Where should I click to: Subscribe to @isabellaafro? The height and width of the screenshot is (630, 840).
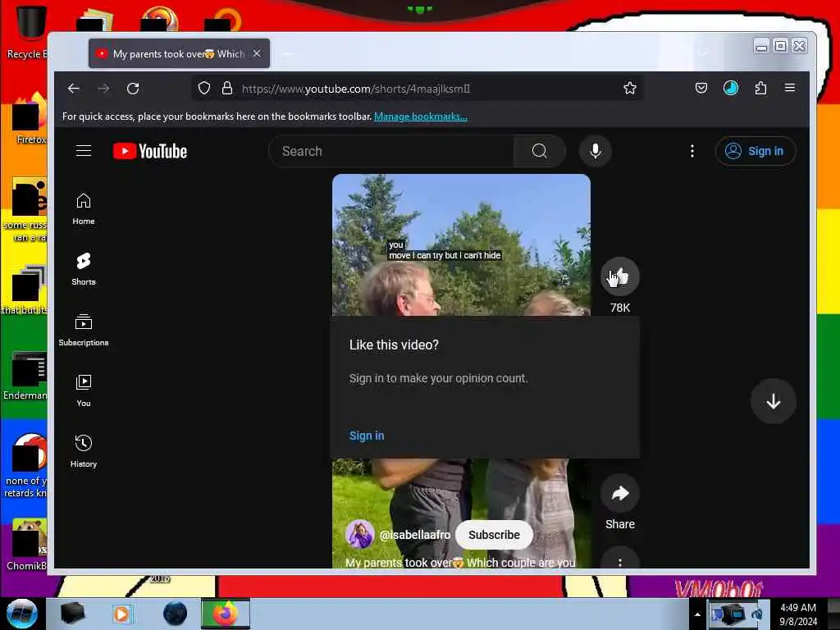pyautogui.click(x=494, y=535)
